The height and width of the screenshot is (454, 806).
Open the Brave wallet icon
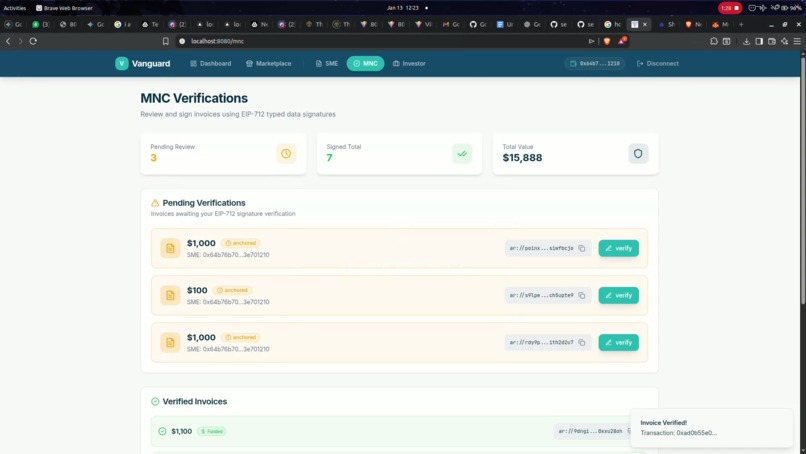772,41
